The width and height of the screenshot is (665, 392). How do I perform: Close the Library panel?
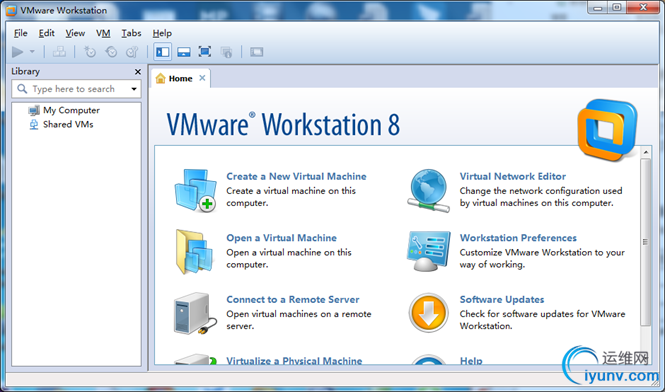pyautogui.click(x=138, y=72)
